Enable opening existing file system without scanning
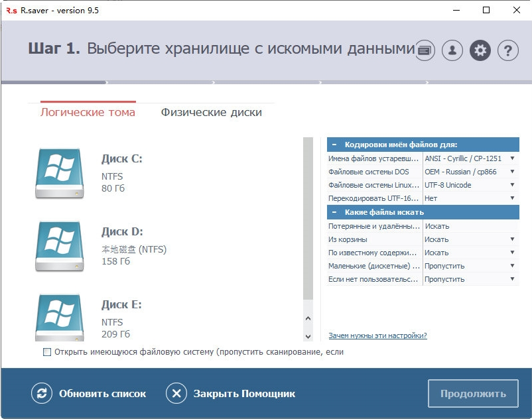Screen dimensions: 532x419 click(x=46, y=352)
